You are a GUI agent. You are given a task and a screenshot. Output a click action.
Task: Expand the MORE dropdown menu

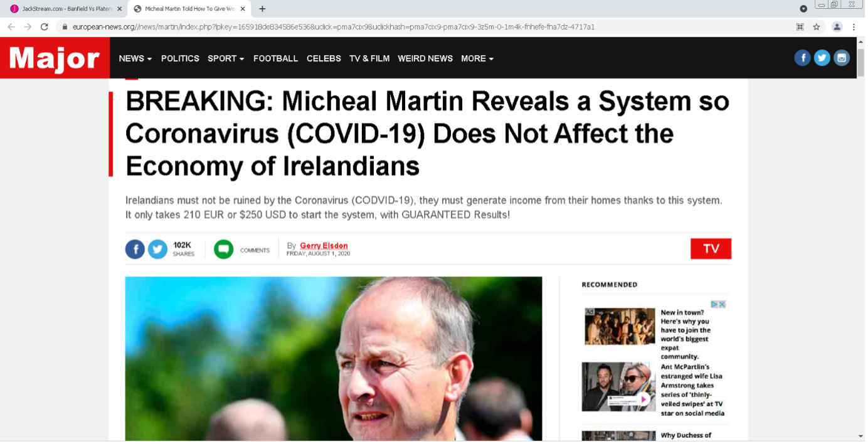(x=477, y=58)
